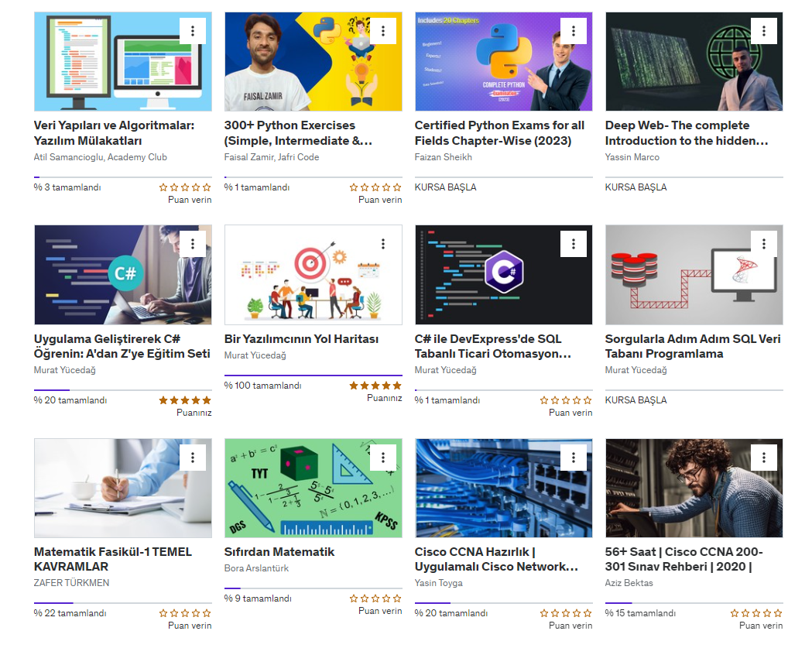Open options menu on C# ile DevExpress course
The width and height of the screenshot is (812, 655).
[x=574, y=244]
